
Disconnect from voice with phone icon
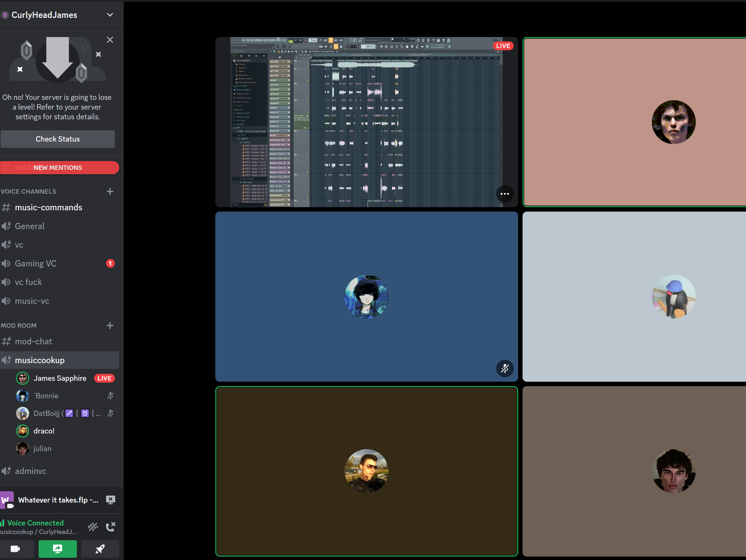click(110, 527)
